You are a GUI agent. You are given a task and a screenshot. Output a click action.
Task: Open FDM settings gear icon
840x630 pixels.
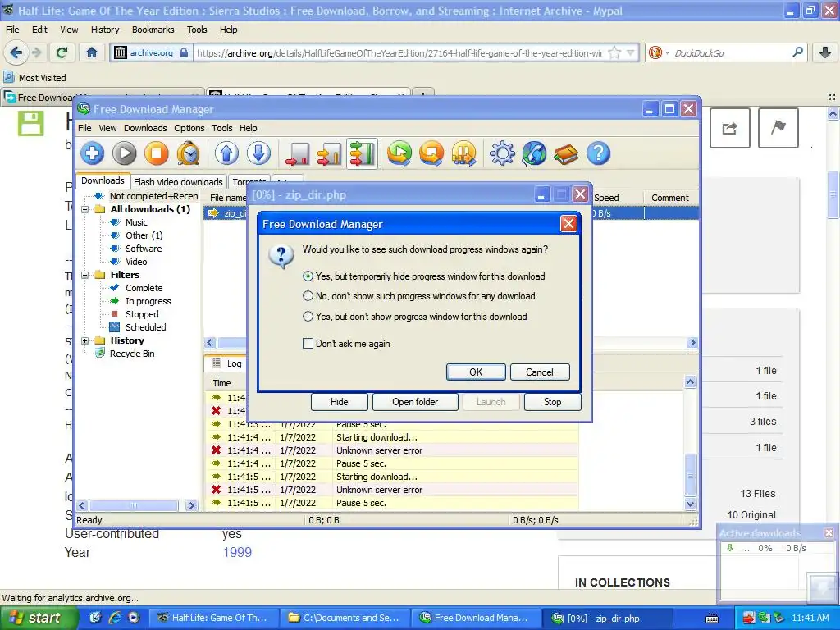coord(502,153)
